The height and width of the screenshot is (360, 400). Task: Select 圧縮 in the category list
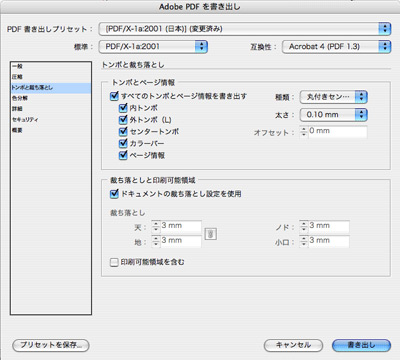[x=51, y=77]
